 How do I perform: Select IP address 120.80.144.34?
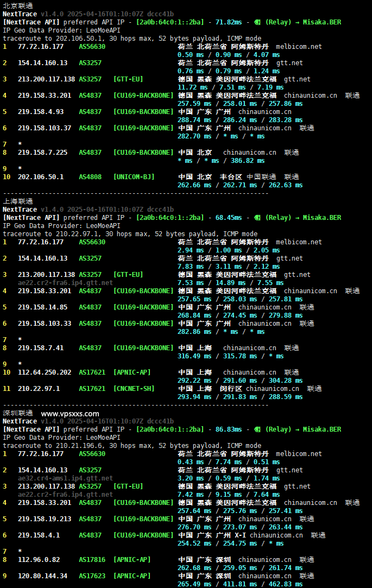[x=42, y=576]
